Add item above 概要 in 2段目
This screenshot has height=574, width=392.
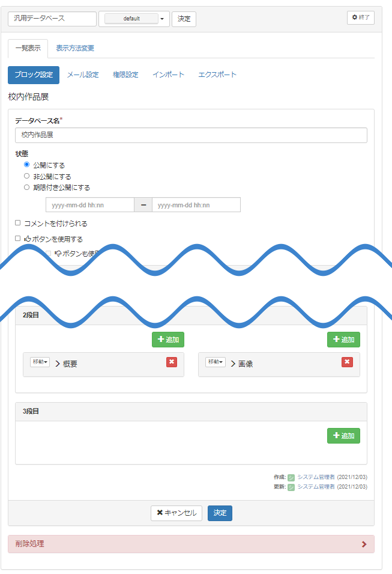pyautogui.click(x=168, y=340)
